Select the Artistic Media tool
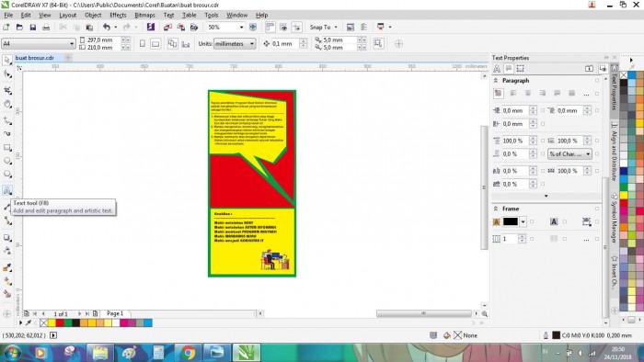 click(7, 133)
